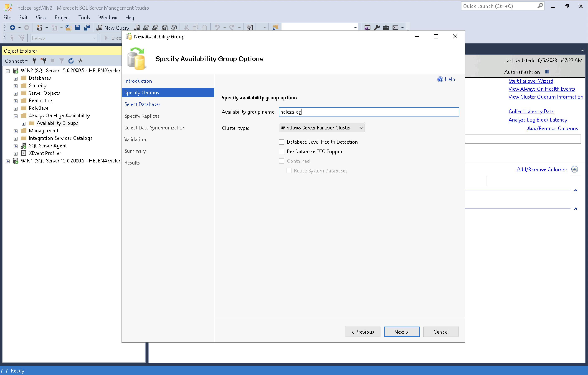Screen dimensions: 588x375
Task: Click the Open File folder icon
Action: [x=68, y=28]
